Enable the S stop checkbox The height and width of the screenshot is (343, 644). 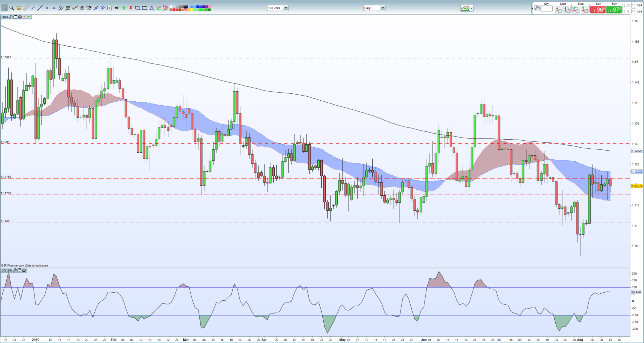pos(626,5)
